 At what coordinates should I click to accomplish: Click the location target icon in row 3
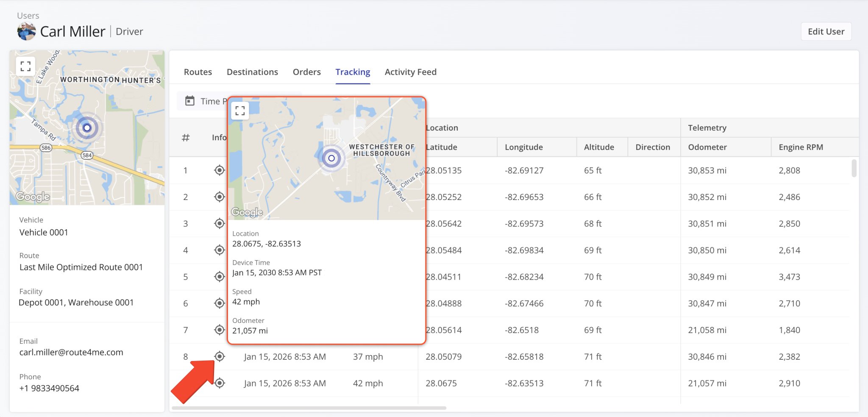pyautogui.click(x=219, y=223)
